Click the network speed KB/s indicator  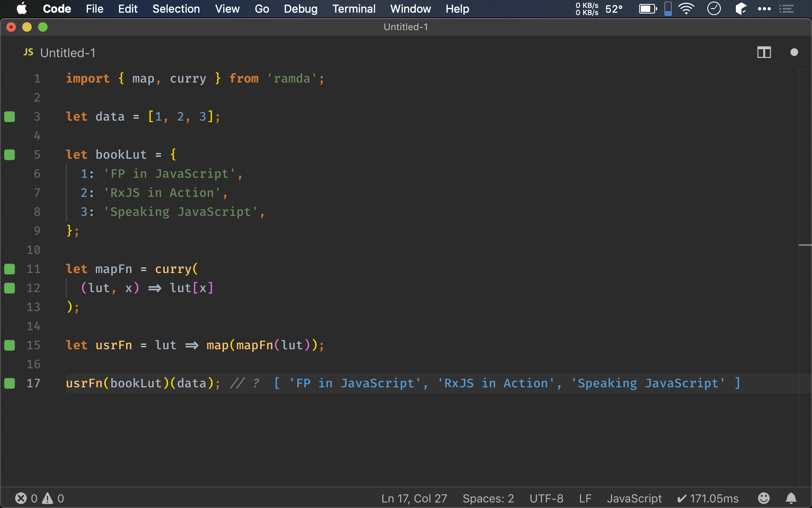click(x=587, y=9)
